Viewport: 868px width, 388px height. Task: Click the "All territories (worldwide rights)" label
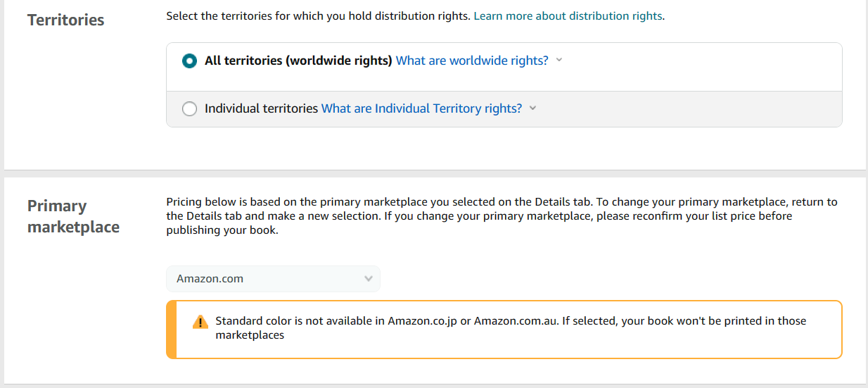[x=298, y=61]
